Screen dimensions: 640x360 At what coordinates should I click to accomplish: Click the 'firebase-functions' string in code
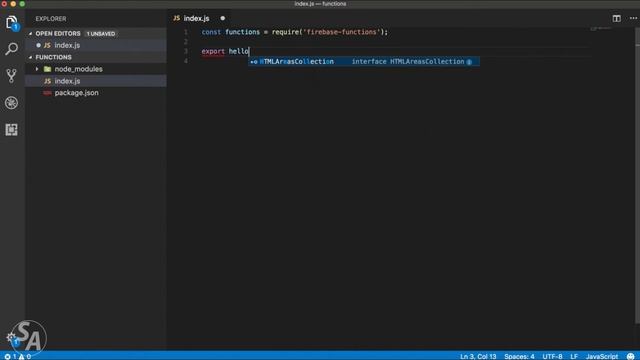(x=342, y=32)
